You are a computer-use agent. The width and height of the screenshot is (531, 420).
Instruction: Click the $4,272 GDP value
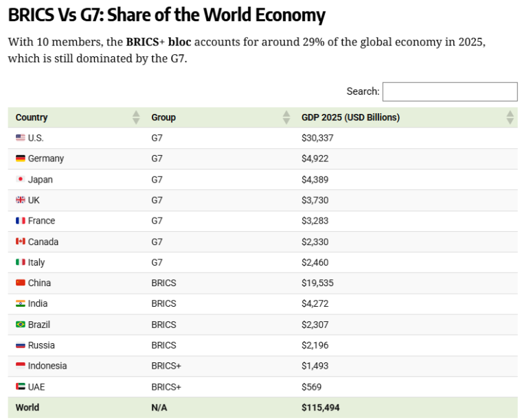(315, 303)
